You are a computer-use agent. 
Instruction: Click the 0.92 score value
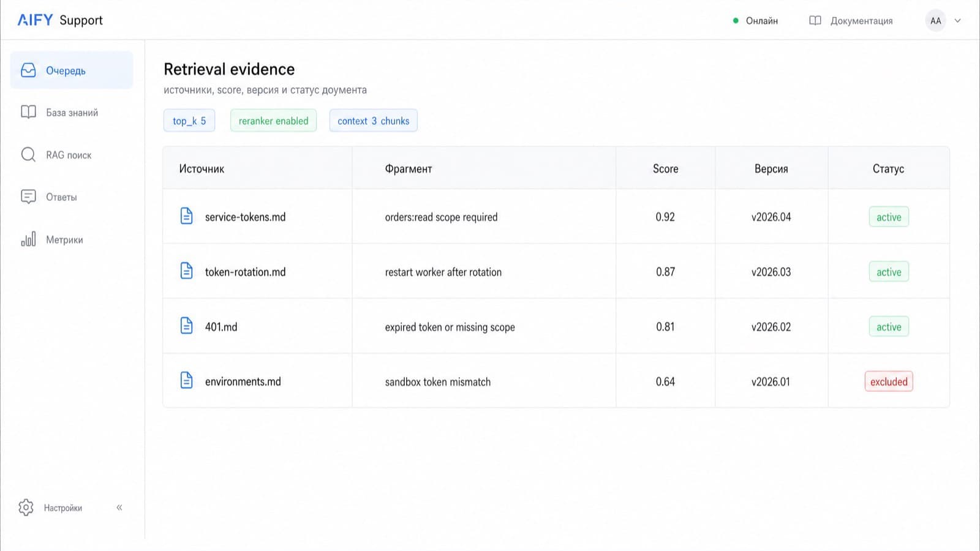(665, 217)
